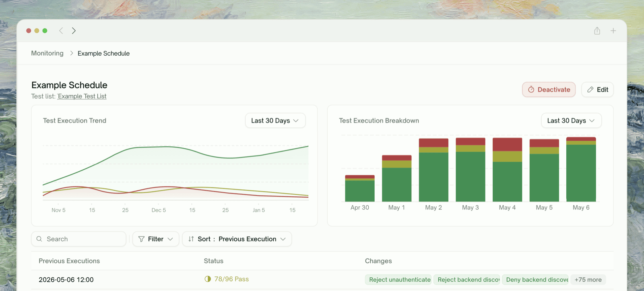The image size is (644, 291).
Task: Click the 78/96 Pass status text
Action: click(231, 279)
